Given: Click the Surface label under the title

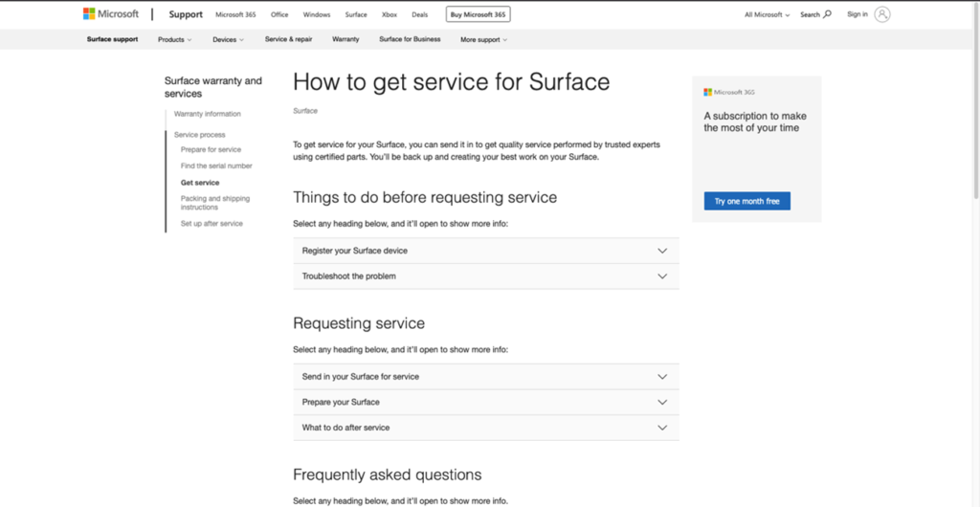Looking at the screenshot, I should coord(305,111).
